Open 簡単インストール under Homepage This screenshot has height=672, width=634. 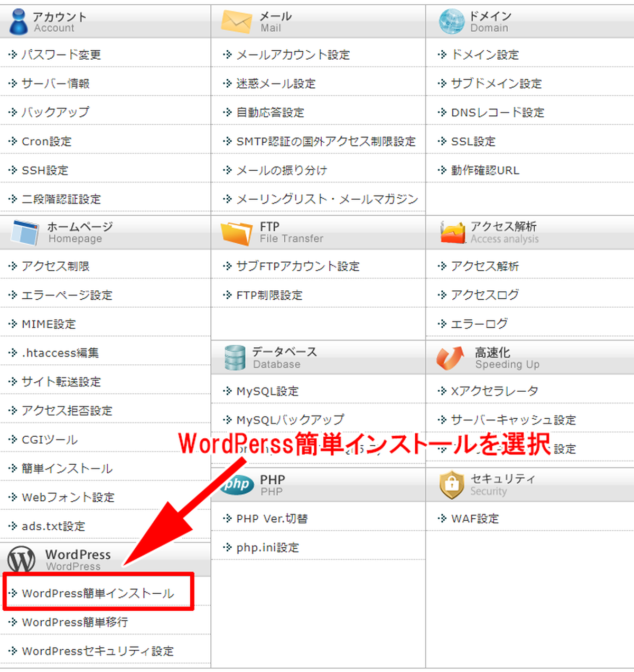coord(67,468)
